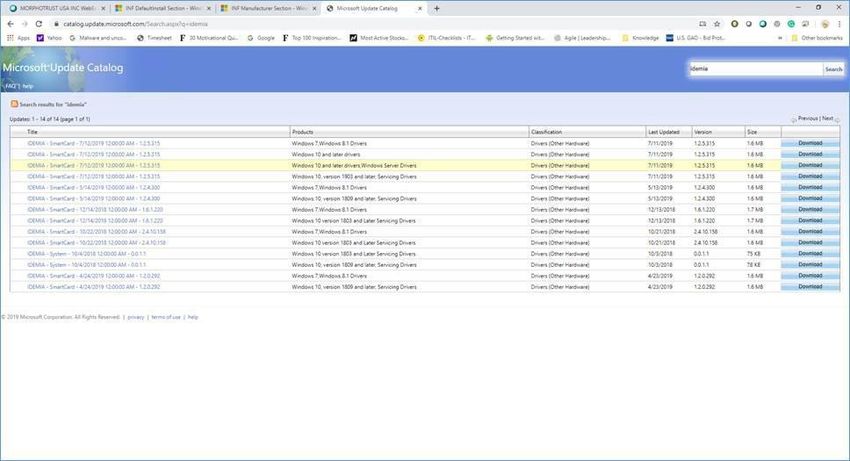Sort results by the Products column
This screenshot has height=461, width=850.
(x=302, y=132)
